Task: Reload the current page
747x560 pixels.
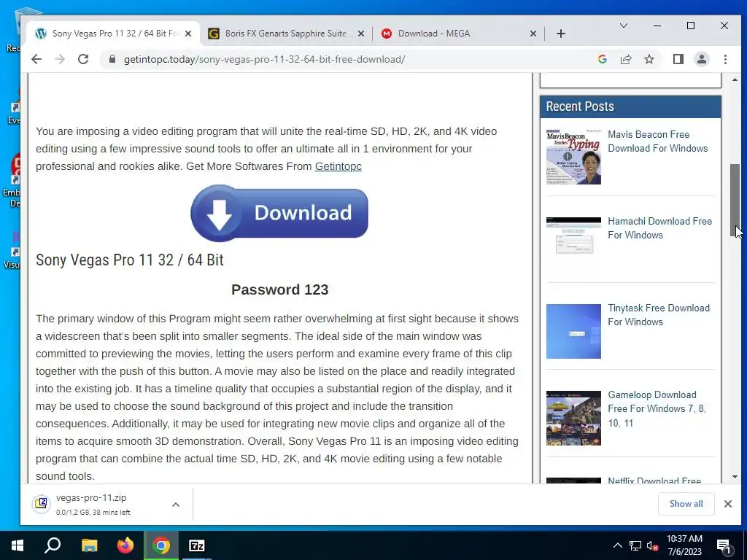Action: click(83, 59)
